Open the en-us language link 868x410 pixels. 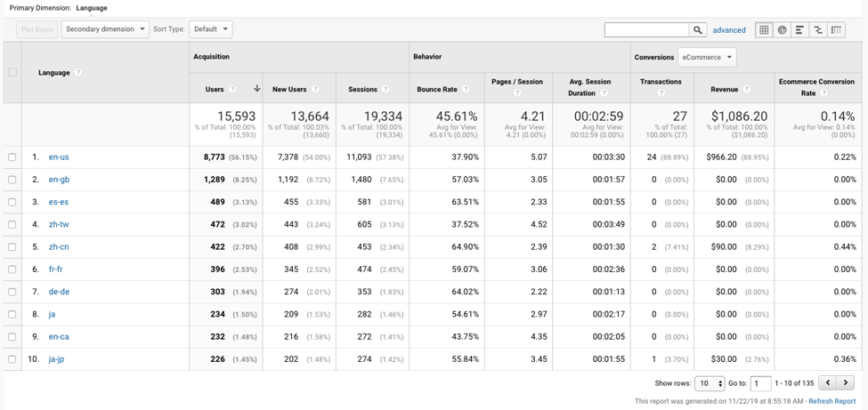click(x=58, y=157)
